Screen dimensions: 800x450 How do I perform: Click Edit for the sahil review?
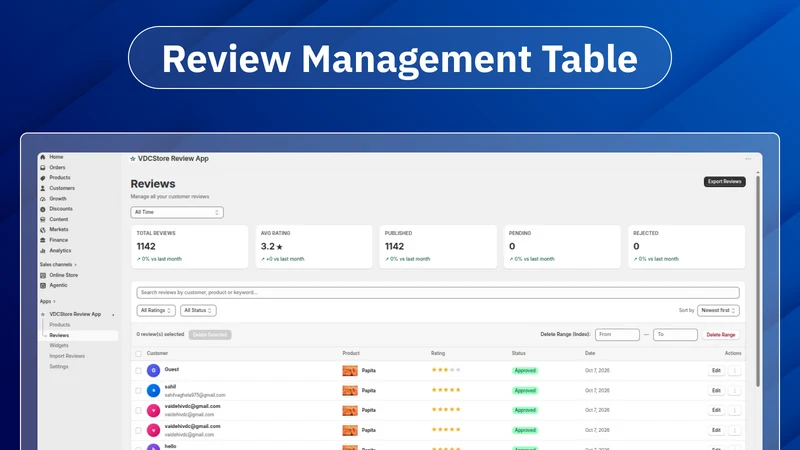tap(716, 391)
